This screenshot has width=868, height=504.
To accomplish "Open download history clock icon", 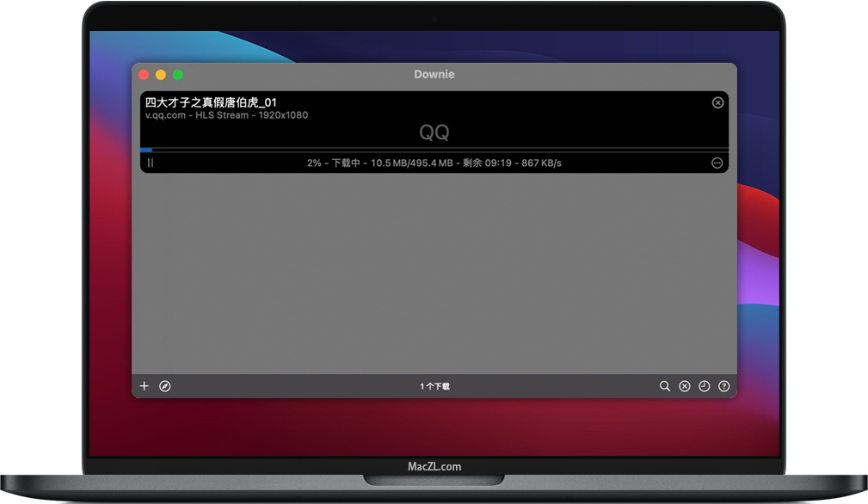I will pos(705,386).
